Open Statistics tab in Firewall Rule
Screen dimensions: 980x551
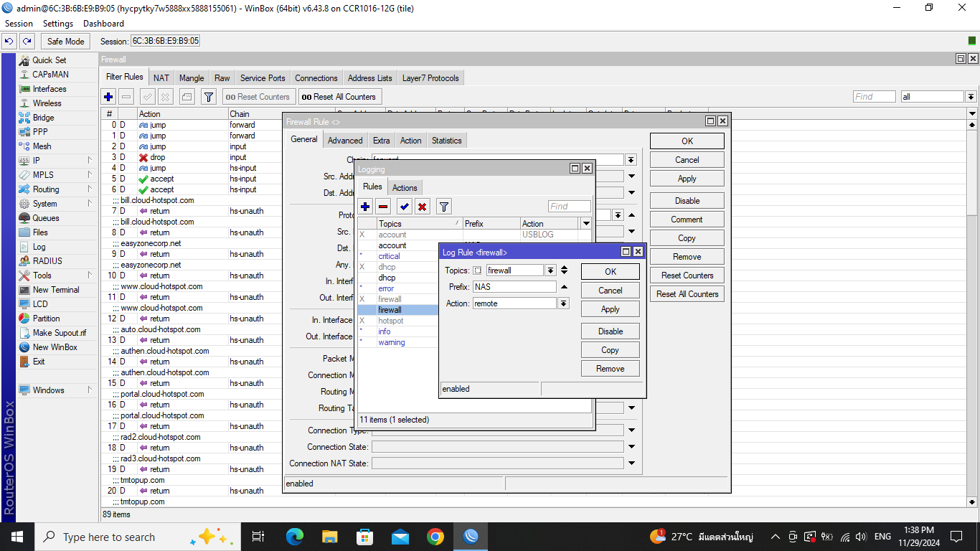pos(446,141)
